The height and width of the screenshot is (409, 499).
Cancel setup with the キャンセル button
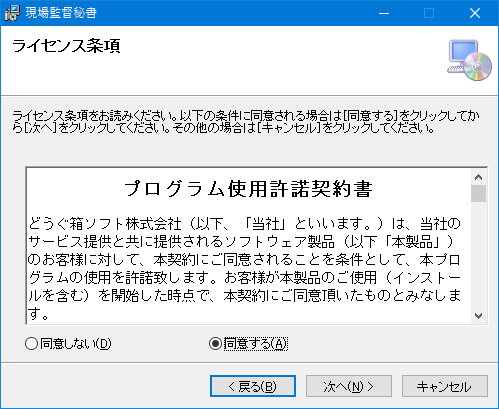(x=445, y=386)
